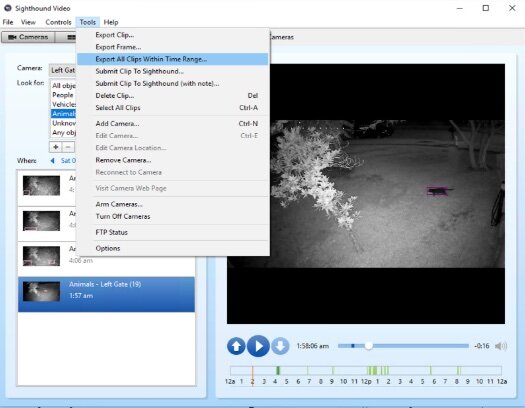Choose Export Clip... from Tools menu
The width and height of the screenshot is (525, 408).
click(x=173, y=35)
